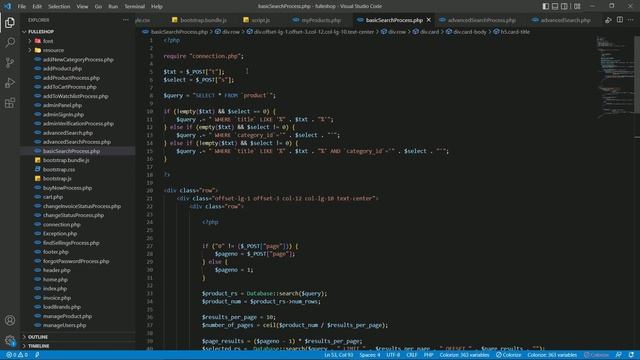Open the Help menu
The height and width of the screenshot is (360, 640).
157,6
